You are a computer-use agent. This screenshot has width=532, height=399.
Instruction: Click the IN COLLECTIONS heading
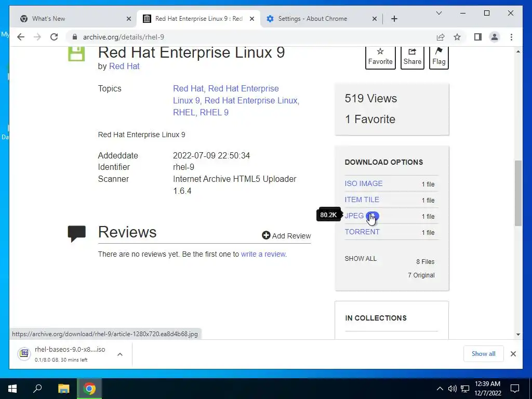coord(376,318)
